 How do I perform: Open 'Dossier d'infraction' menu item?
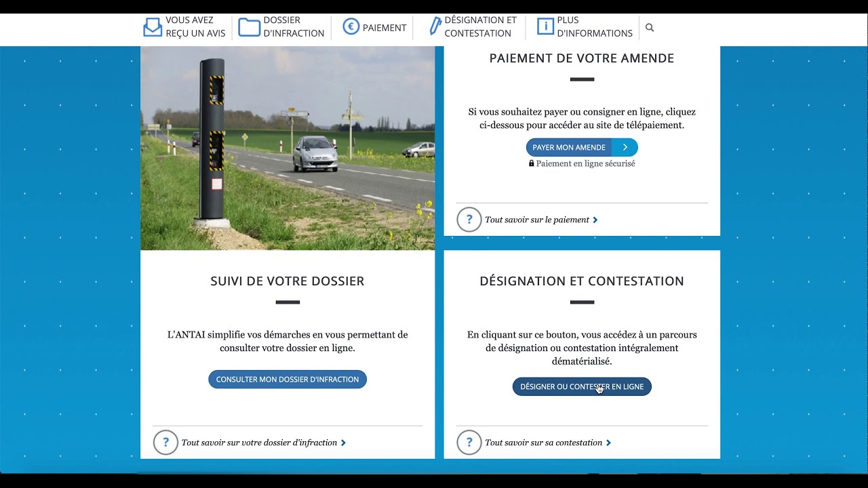[281, 27]
